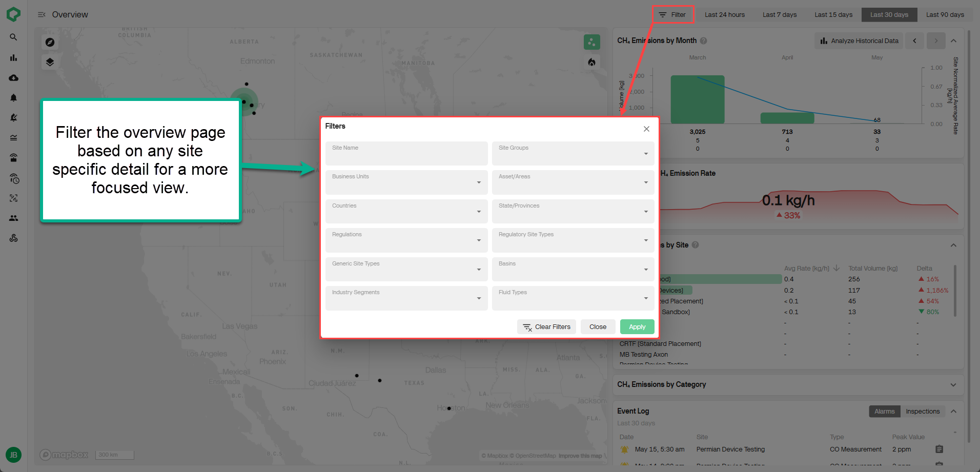Expand the CH4 Emissions by Category section
This screenshot has width=980, height=472.
tap(954, 384)
